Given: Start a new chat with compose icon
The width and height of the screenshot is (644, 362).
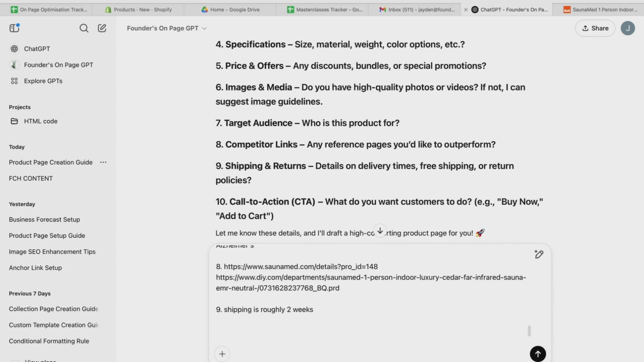Looking at the screenshot, I should [x=102, y=28].
